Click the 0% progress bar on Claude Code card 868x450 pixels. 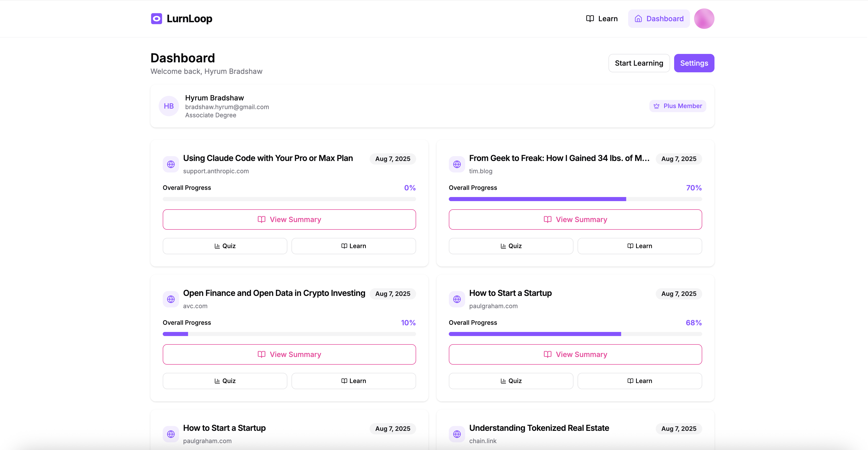click(289, 199)
